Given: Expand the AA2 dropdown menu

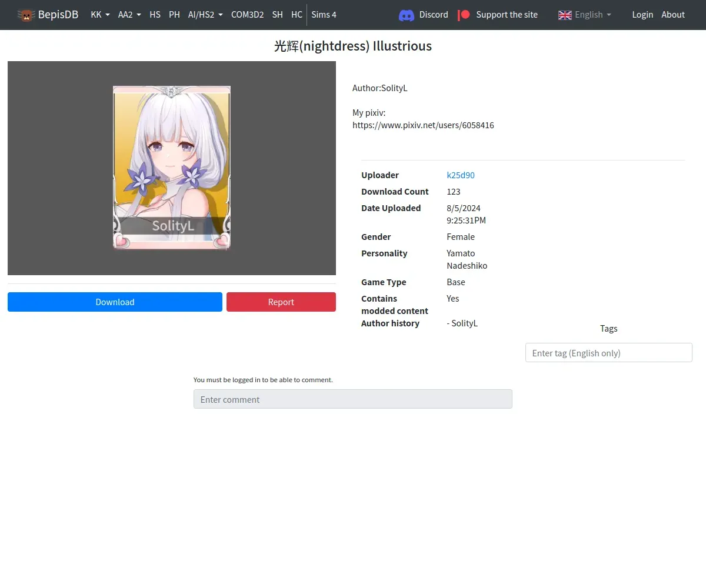Looking at the screenshot, I should (129, 15).
